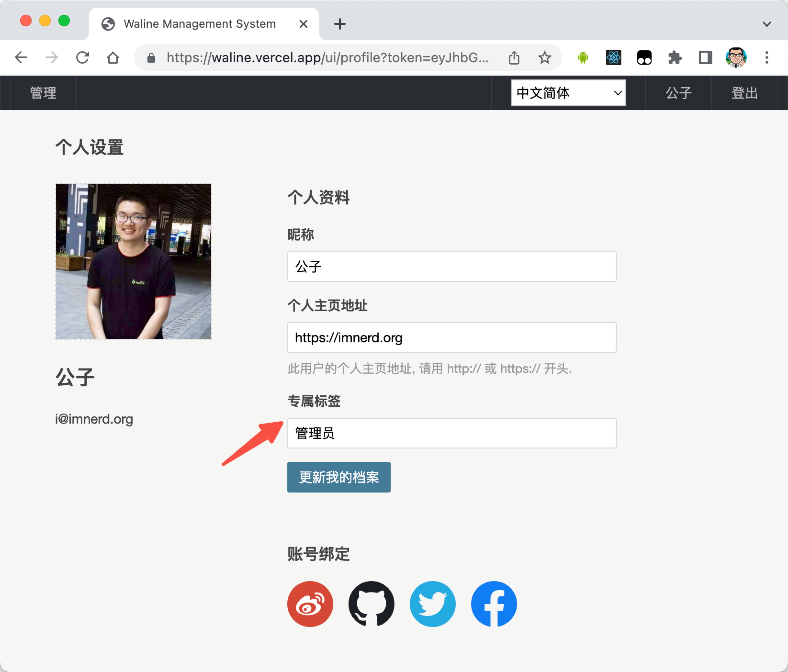Click the share icon in address bar
The height and width of the screenshot is (672, 788).
point(514,57)
